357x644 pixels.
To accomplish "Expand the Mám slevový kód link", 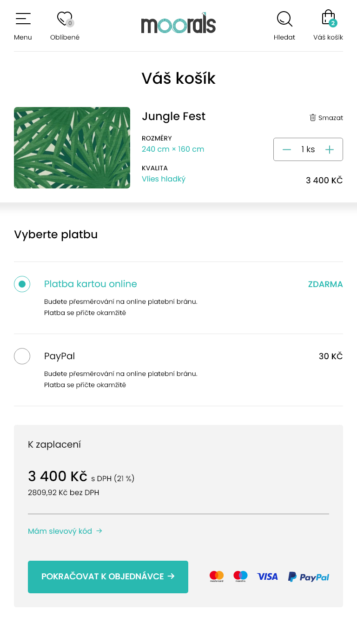I will 65,531.
